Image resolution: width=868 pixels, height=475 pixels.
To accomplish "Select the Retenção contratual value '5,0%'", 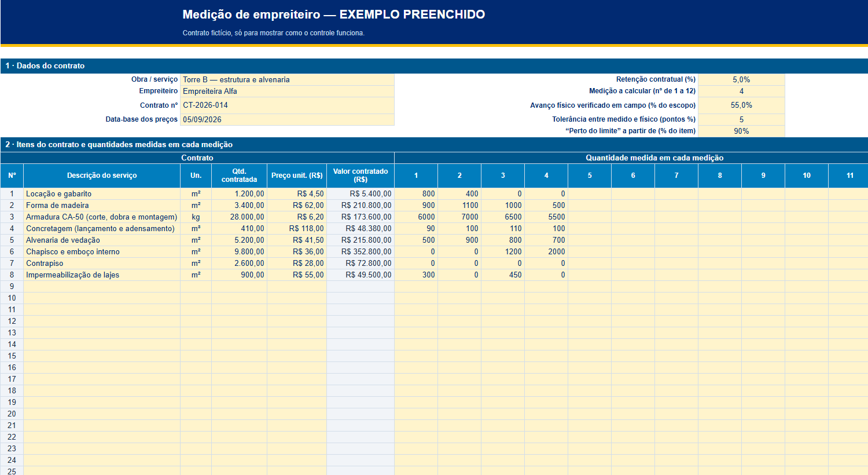I will [x=741, y=79].
